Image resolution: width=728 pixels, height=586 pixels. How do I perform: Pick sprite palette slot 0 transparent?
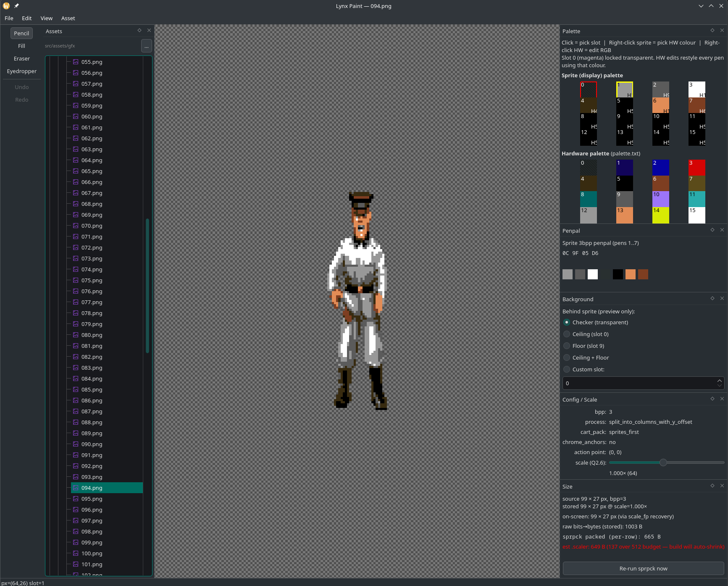click(x=589, y=89)
